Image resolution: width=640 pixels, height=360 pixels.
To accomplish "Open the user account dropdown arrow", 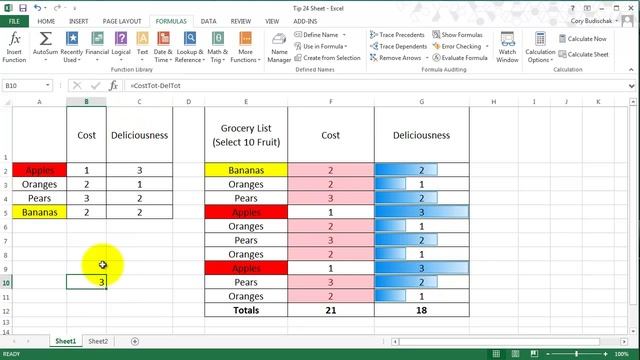I will coord(616,21).
